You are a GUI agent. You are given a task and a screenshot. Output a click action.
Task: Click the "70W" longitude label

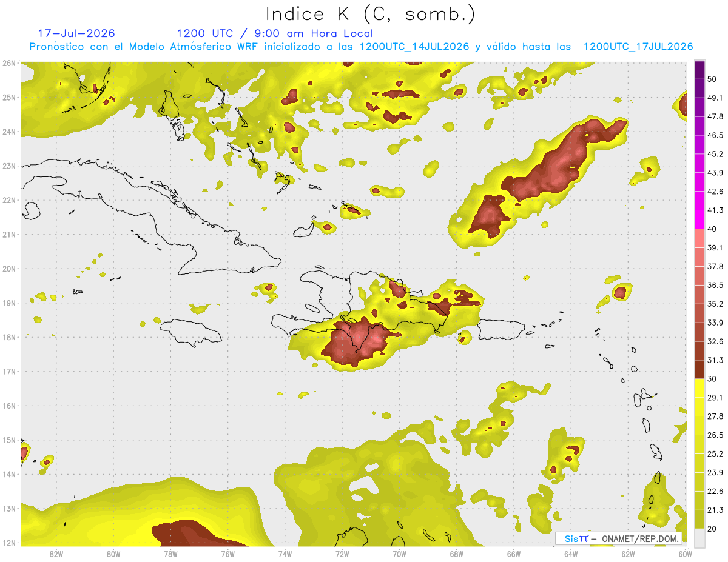399,554
